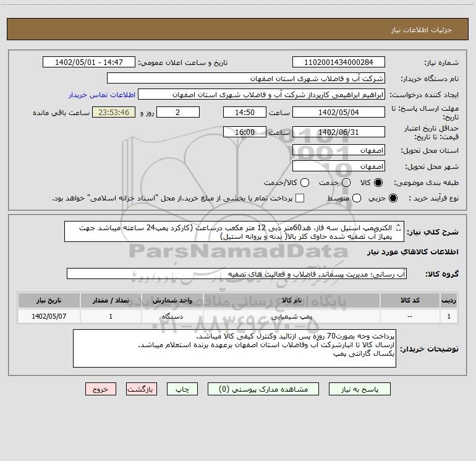
Task: Toggle the اسناد خزانه اسلامی payment checkbox
Action: [x=300, y=198]
